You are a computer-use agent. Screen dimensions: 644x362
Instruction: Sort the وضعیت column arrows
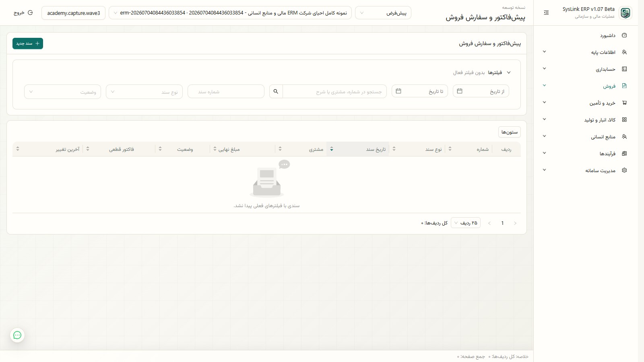[160, 149]
